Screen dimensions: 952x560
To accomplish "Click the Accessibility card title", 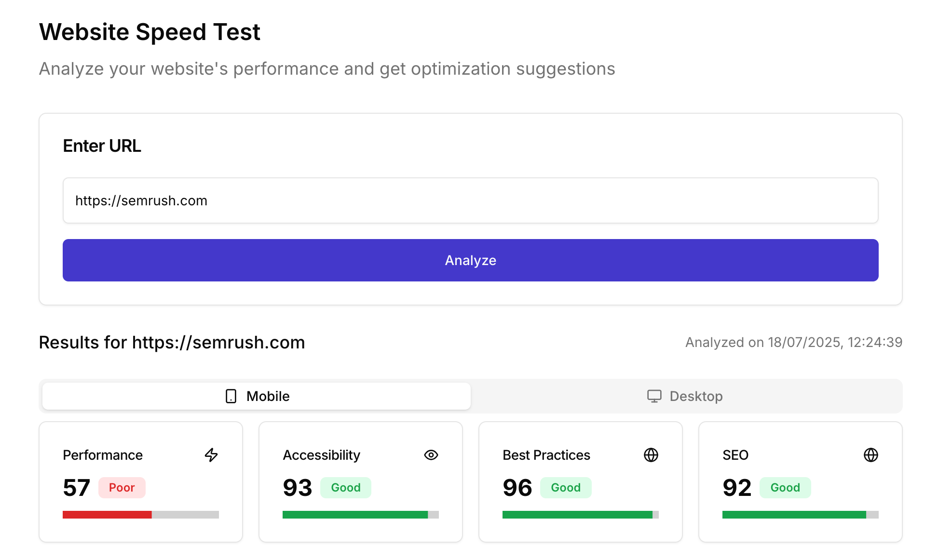I will click(322, 455).
